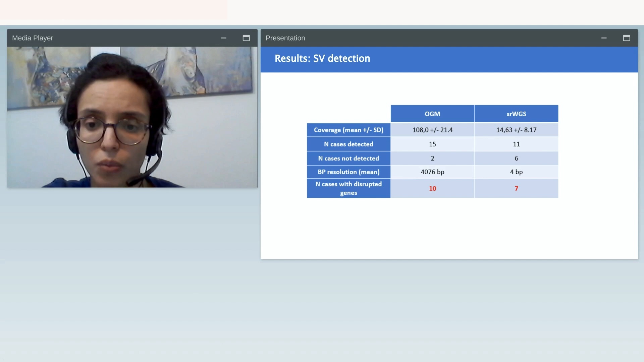Image resolution: width=644 pixels, height=362 pixels.
Task: Click the 'N cases not detected' row label
Action: click(x=348, y=158)
